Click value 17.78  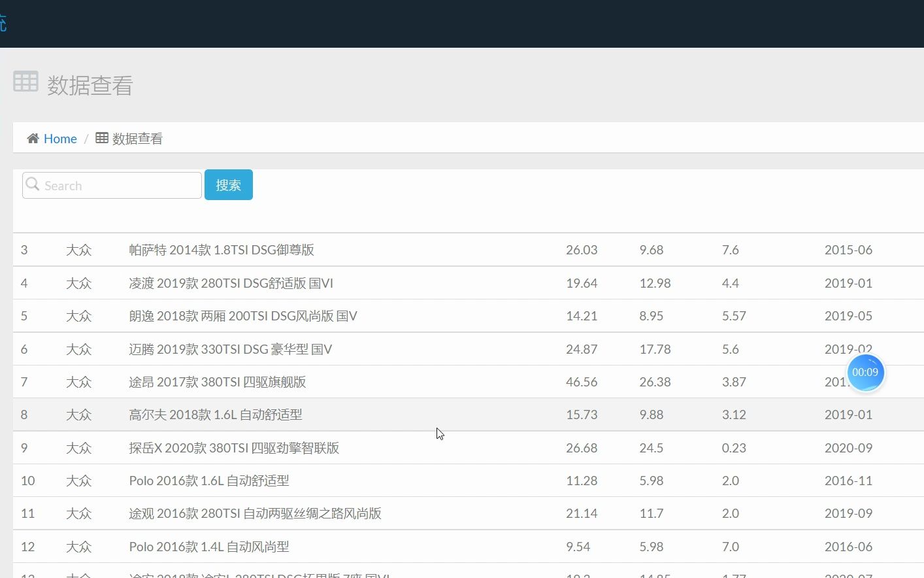click(x=655, y=349)
